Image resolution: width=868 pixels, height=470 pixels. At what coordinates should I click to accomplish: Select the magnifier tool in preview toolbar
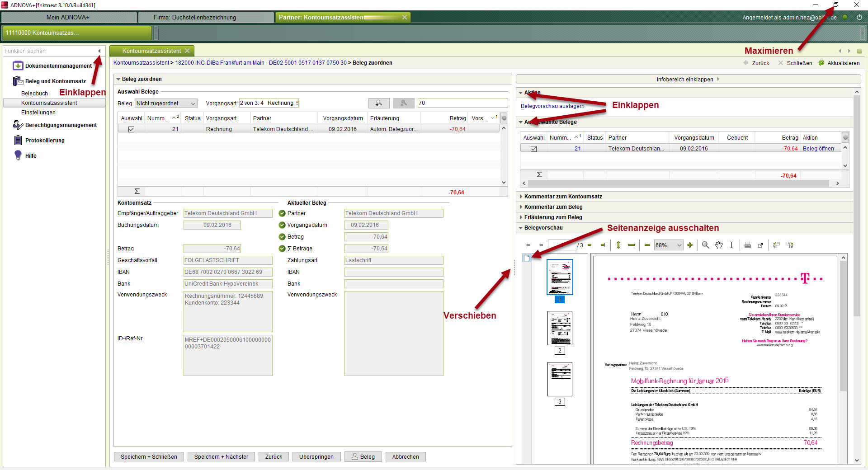tap(706, 245)
